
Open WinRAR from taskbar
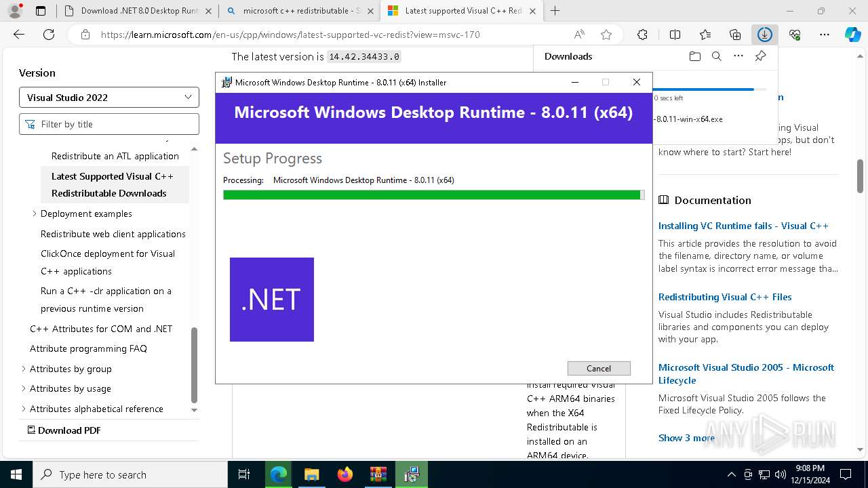pyautogui.click(x=378, y=474)
